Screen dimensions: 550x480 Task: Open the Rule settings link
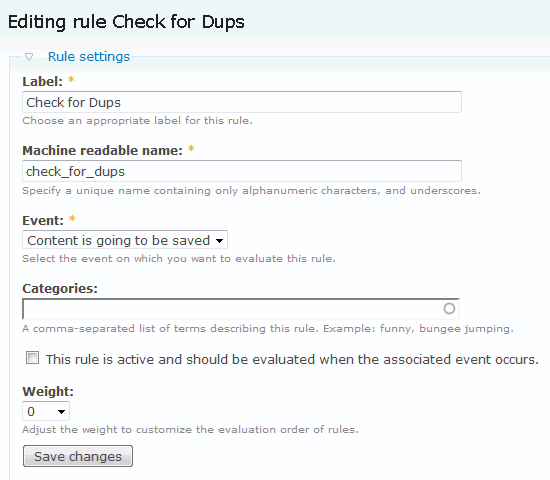click(x=89, y=56)
